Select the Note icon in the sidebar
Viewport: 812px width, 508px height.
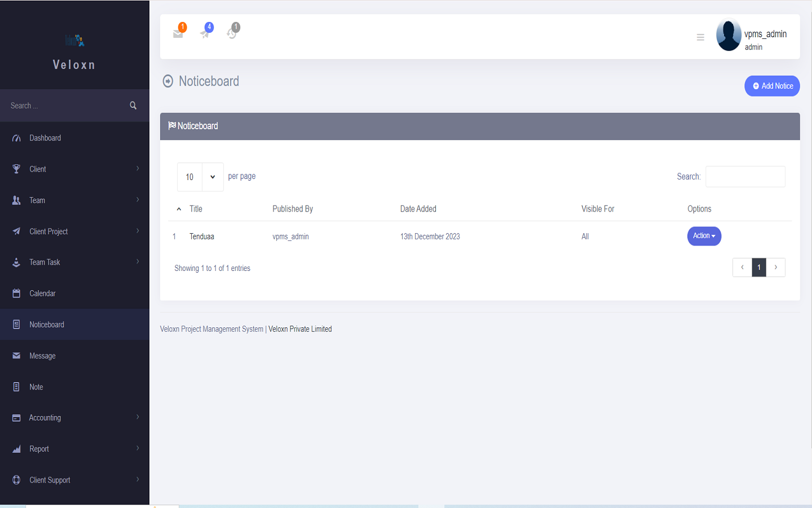(15, 386)
